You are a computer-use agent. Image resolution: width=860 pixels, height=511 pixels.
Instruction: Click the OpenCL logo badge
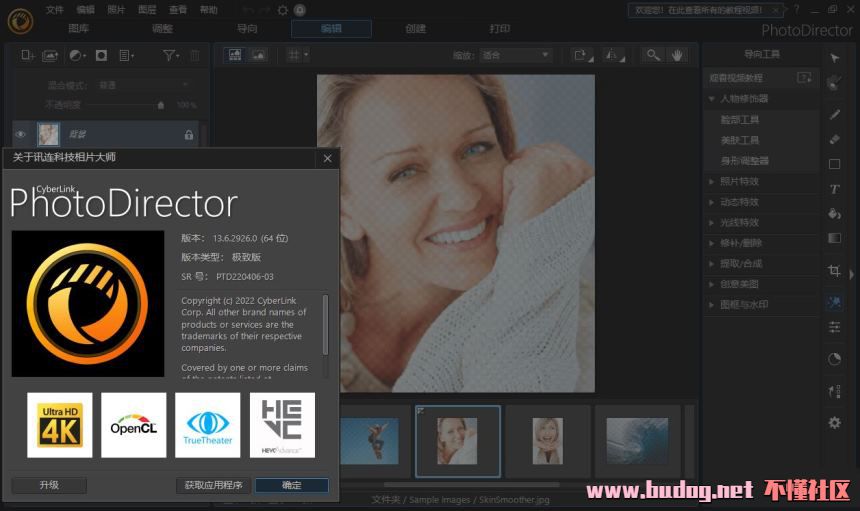pos(133,425)
